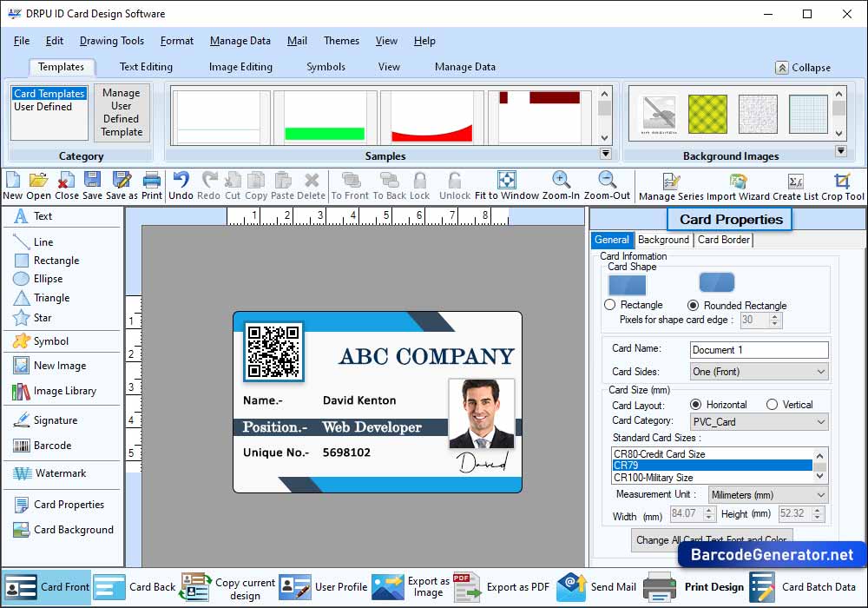Image resolution: width=868 pixels, height=608 pixels.
Task: Choose Vertical card layout
Action: [772, 405]
